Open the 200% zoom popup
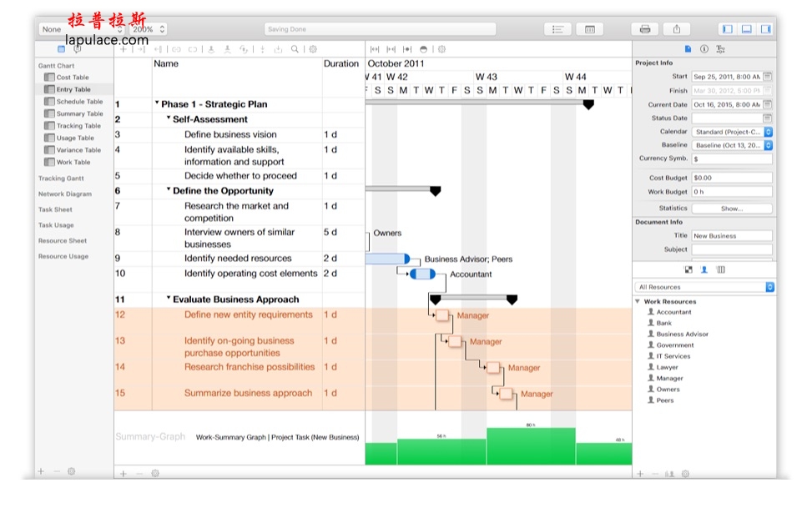The width and height of the screenshot is (812, 513). (148, 29)
